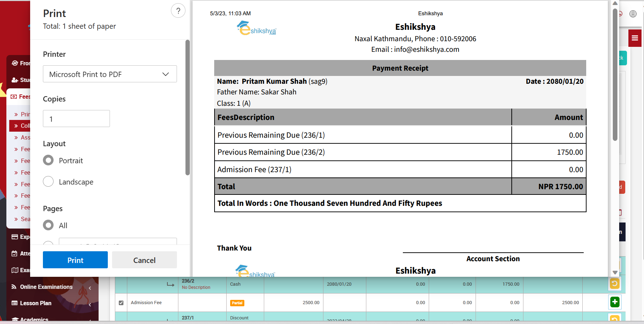Uncheck the Admission Fee row checkbox

pyautogui.click(x=121, y=303)
